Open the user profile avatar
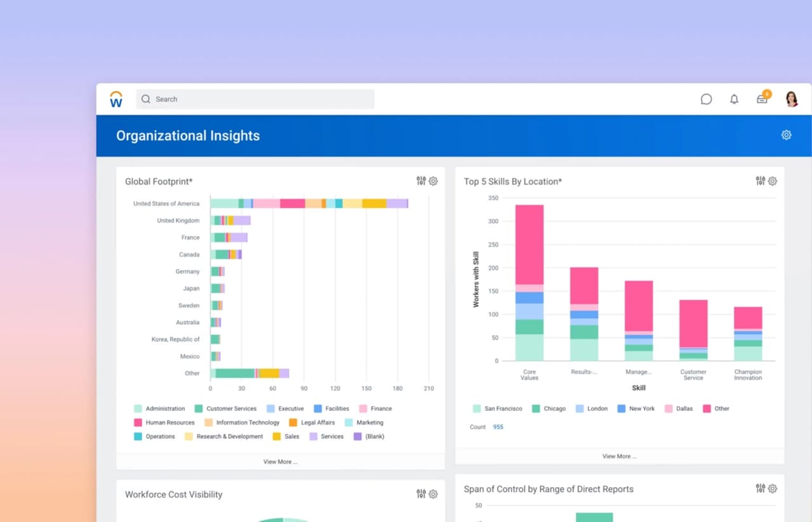Viewport: 812px width, 522px height. tap(792, 99)
